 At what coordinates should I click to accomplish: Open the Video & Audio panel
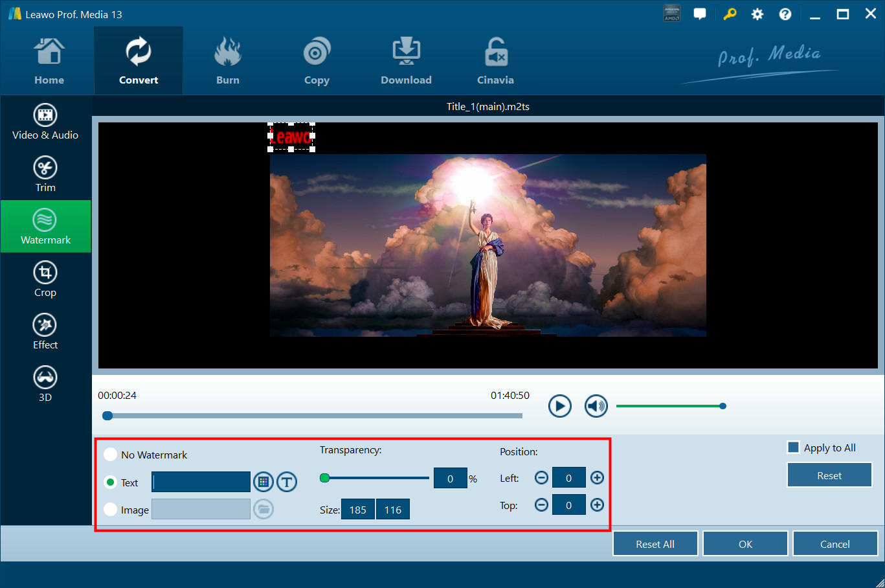point(45,122)
